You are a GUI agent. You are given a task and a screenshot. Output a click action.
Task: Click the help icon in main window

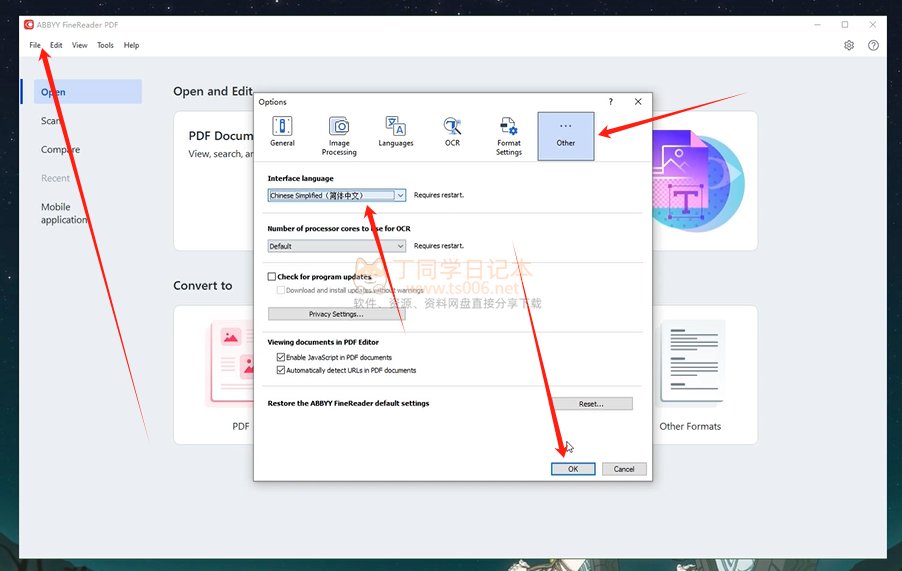coord(873,45)
